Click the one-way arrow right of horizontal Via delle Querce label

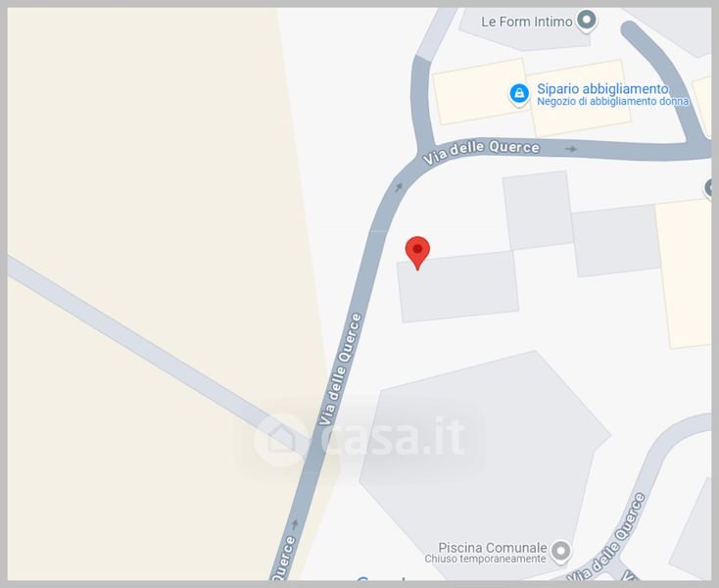pos(571,149)
